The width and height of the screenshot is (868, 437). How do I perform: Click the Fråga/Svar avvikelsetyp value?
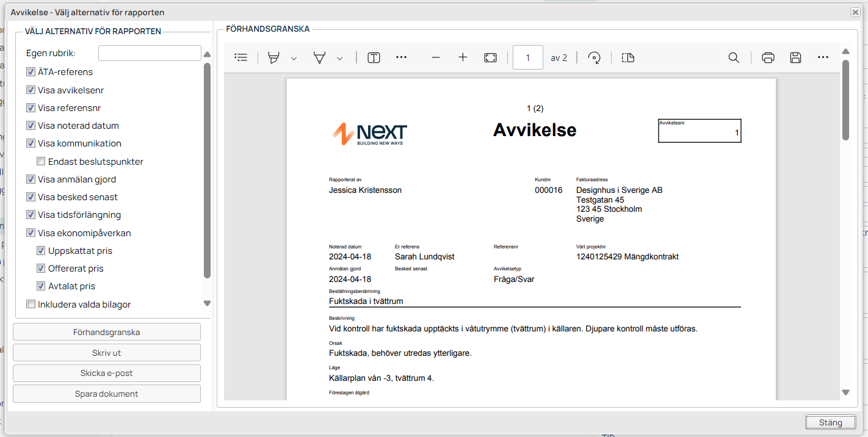514,279
